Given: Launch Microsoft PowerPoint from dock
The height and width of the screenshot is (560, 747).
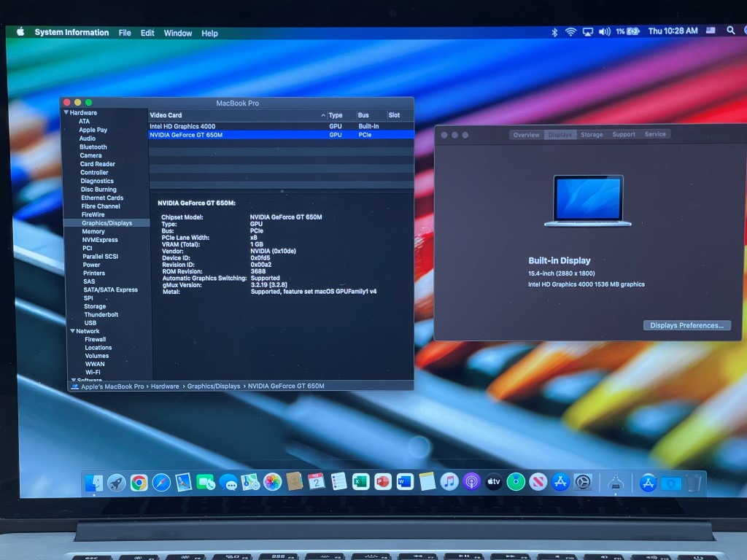Looking at the screenshot, I should pyautogui.click(x=382, y=482).
